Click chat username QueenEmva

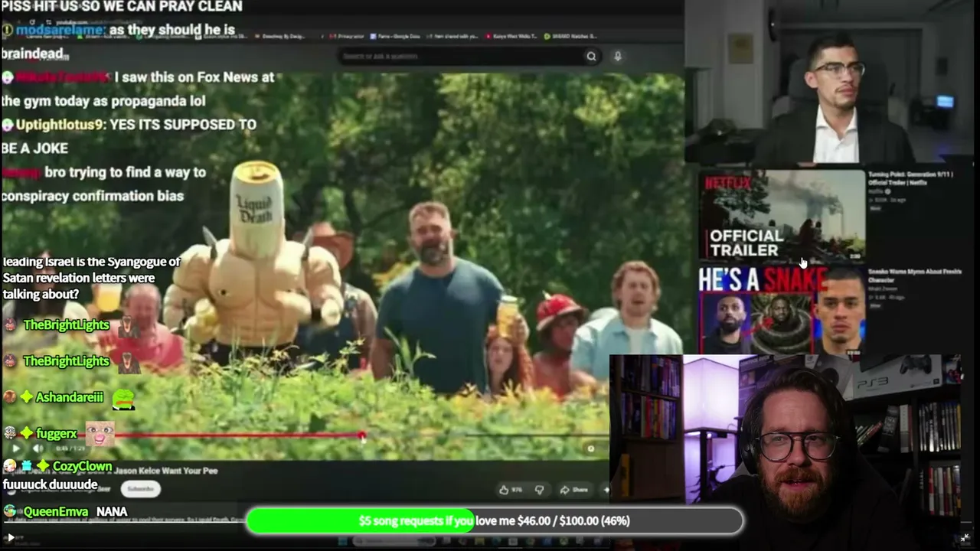[x=56, y=511]
